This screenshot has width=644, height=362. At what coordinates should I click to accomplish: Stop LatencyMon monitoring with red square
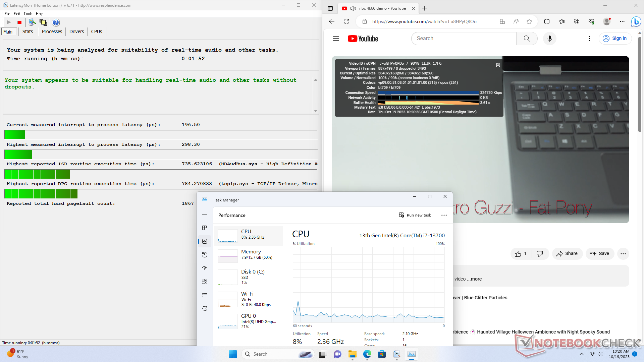tap(19, 22)
